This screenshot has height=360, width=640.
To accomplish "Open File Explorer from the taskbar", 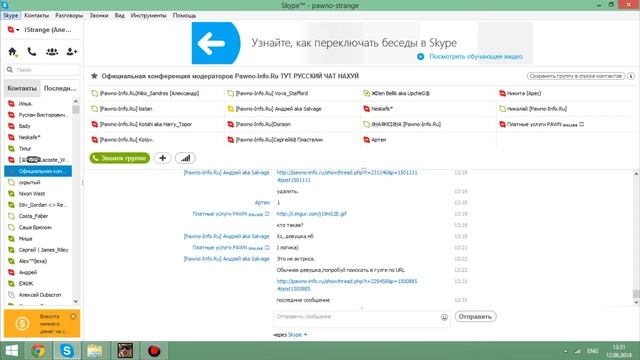I will click(x=95, y=351).
